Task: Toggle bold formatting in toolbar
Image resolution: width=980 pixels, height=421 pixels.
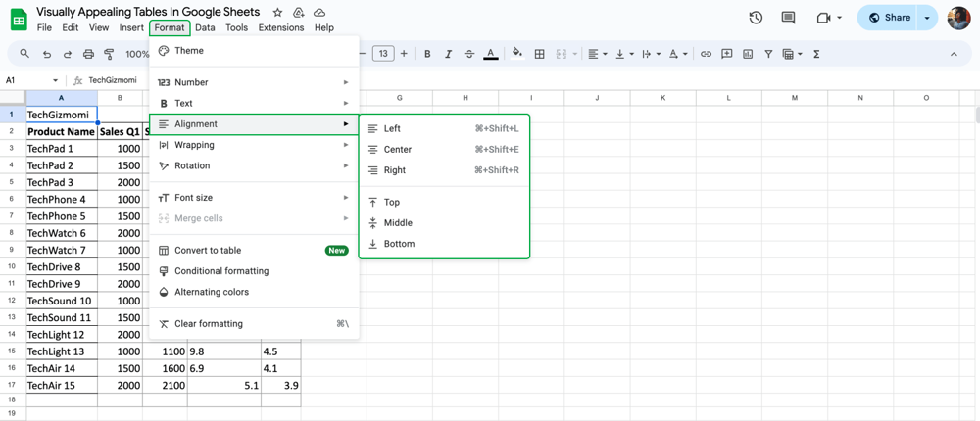Action: (x=427, y=54)
